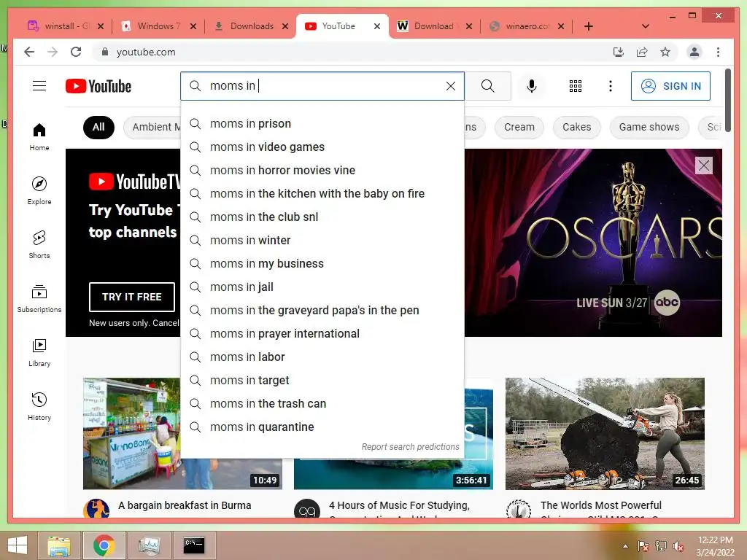
Task: Choose suggestion "moms in jail"
Action: click(x=322, y=287)
